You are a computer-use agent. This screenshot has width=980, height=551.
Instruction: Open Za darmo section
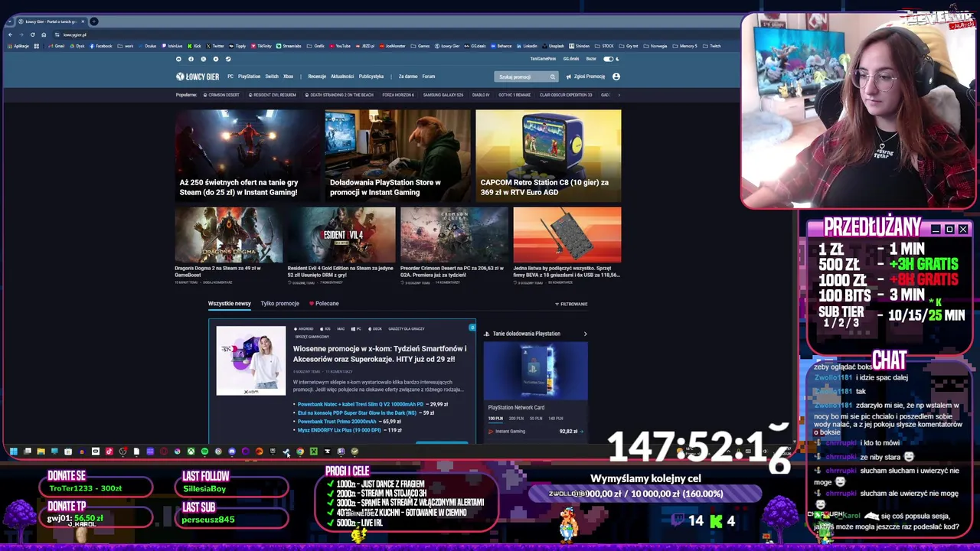coord(408,77)
